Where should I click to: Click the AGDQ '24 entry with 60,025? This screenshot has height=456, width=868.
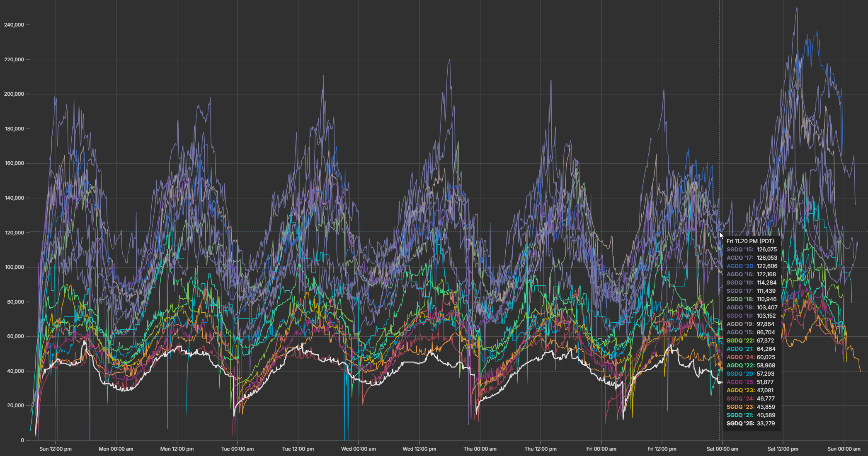pos(751,357)
